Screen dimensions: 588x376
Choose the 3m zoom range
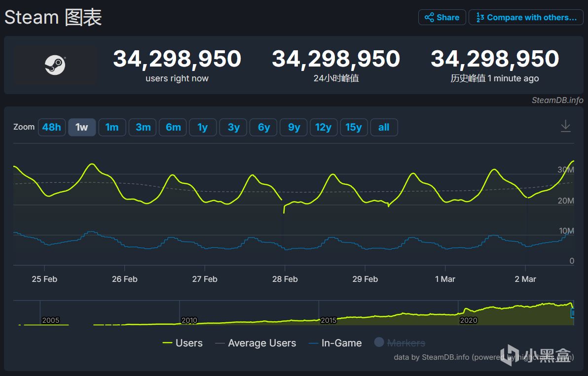point(143,127)
